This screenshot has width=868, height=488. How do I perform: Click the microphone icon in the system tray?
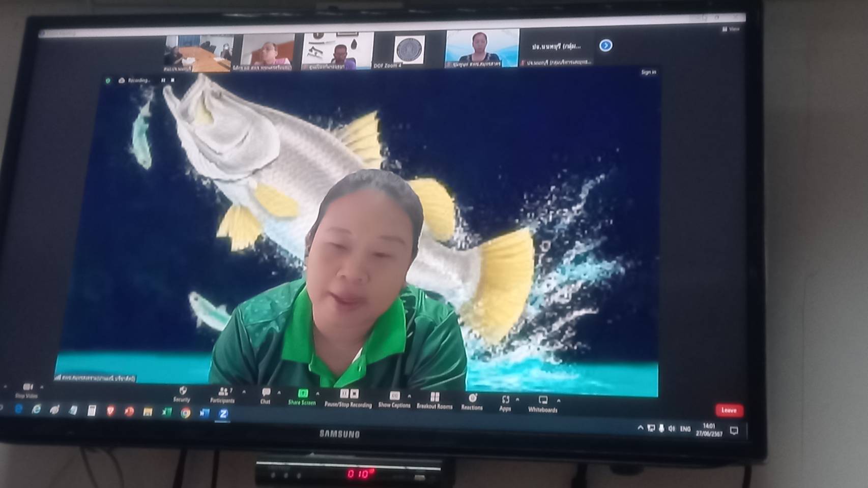661,429
